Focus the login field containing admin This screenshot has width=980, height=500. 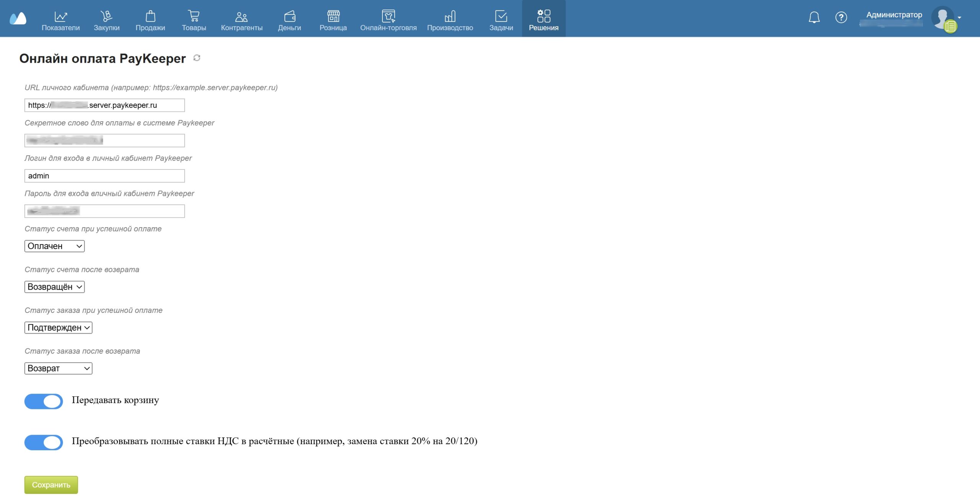click(x=105, y=176)
